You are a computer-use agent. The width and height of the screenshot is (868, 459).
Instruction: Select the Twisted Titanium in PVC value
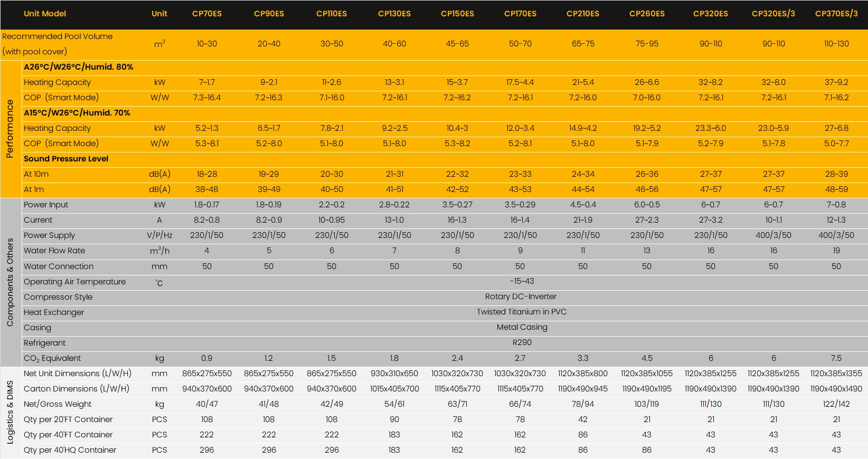[521, 312]
